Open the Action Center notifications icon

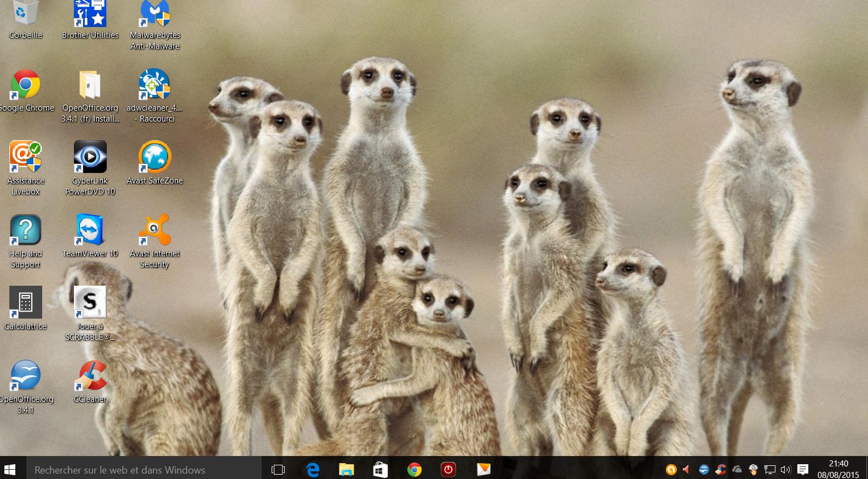(803, 470)
